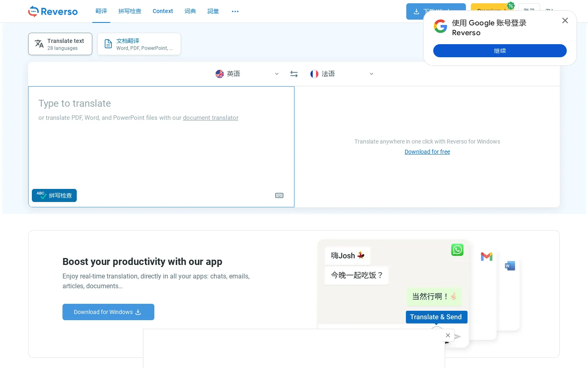This screenshot has width=588, height=368.
Task: Open the 詞彙 tab
Action: [x=213, y=11]
